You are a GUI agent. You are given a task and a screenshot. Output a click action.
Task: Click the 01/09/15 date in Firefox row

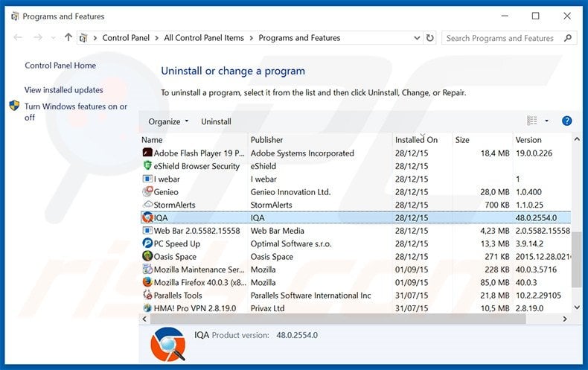[x=412, y=282]
